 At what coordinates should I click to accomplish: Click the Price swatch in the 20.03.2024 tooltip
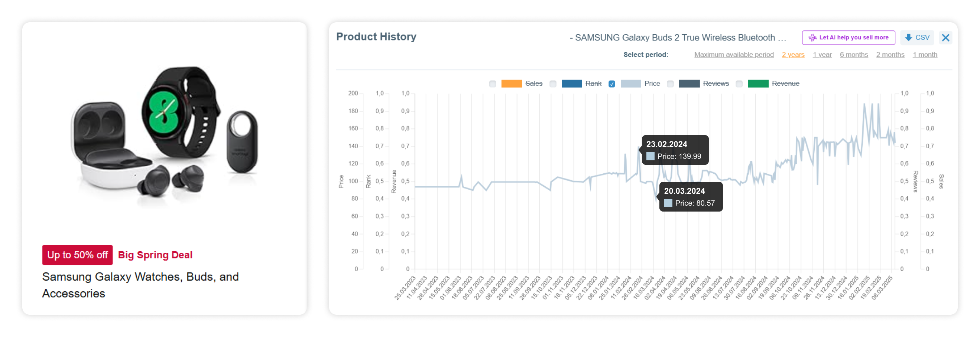point(668,203)
